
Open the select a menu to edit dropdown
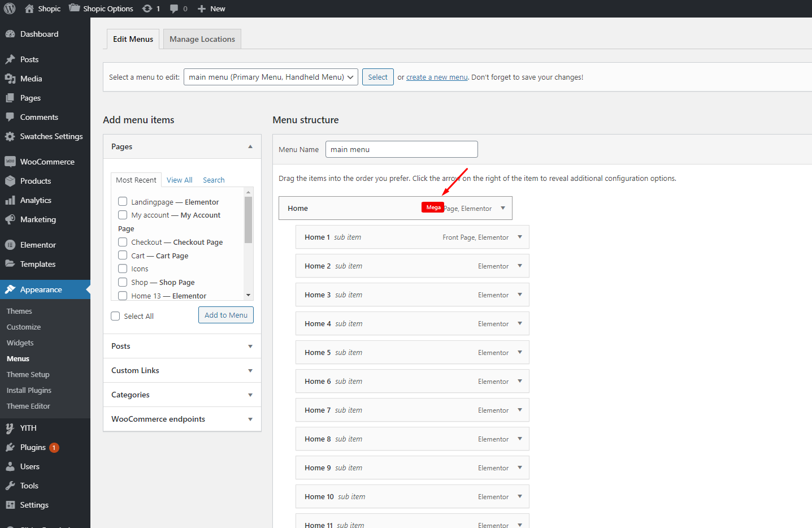pos(271,77)
